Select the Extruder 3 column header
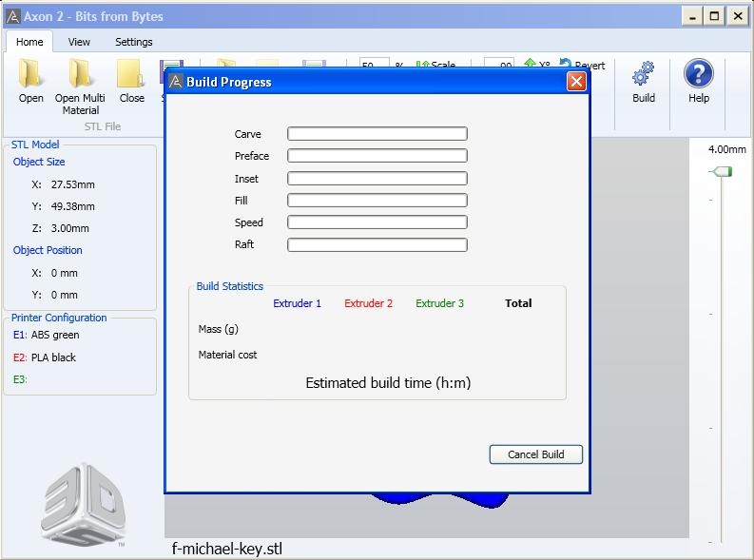The image size is (754, 560). coord(439,303)
